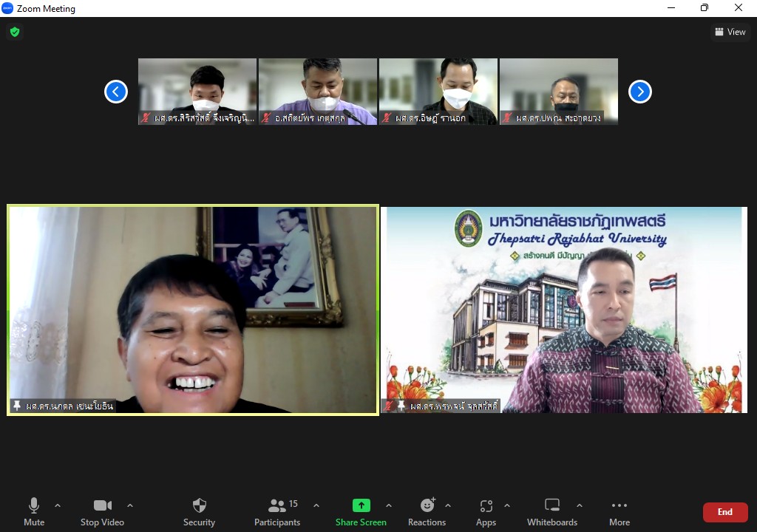Click muted mic icon on ผศ.ดร.สิริสวัสดิ์ thumbnail
The image size is (757, 532).
[x=146, y=117]
